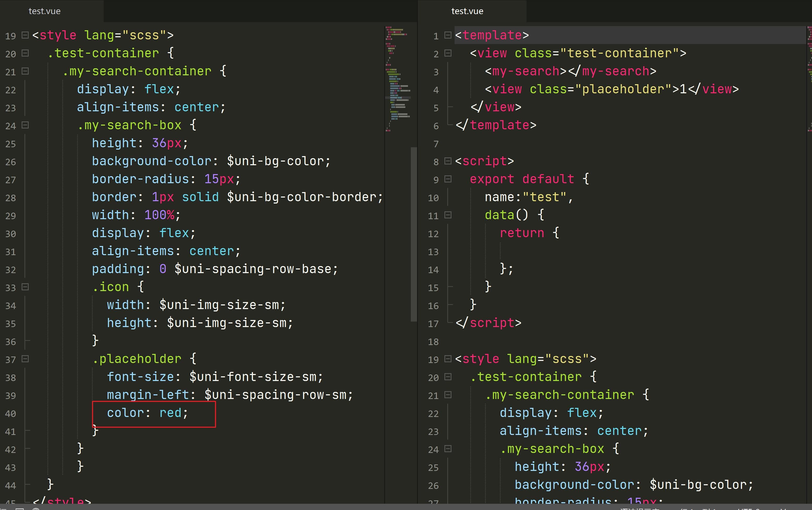Click 'display: flex;' at line 30 in left editor

(144, 233)
